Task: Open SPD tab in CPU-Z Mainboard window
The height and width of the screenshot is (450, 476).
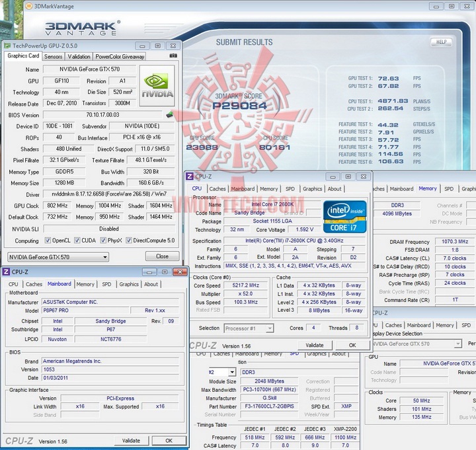Action: coord(106,284)
